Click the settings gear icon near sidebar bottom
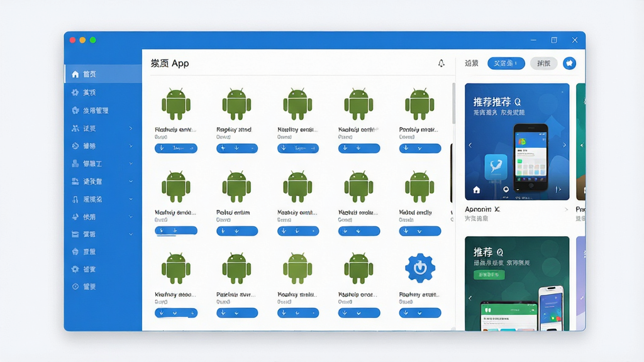644x362 pixels. [x=75, y=269]
